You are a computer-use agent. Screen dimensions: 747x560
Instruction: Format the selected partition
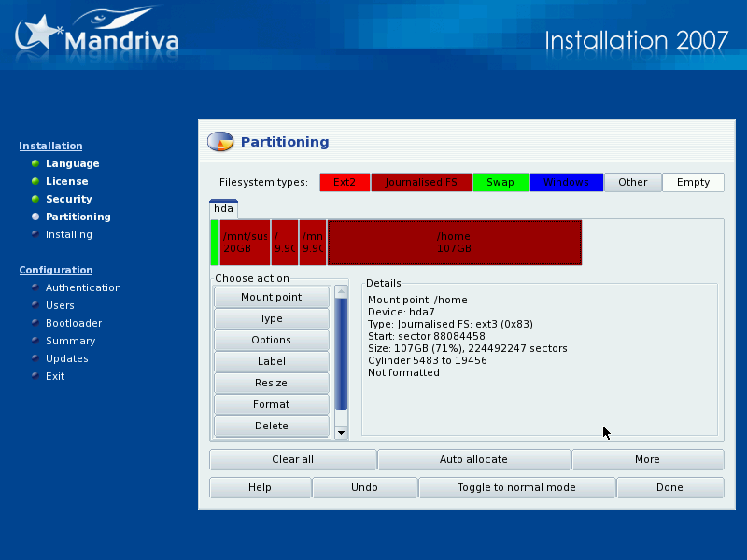point(272,404)
